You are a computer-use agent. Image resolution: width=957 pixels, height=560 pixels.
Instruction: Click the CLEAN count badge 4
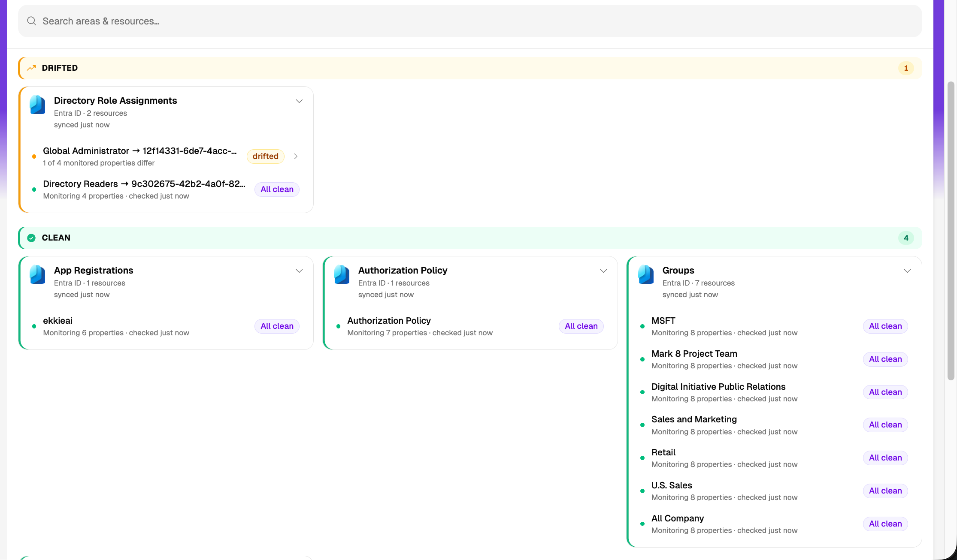(906, 238)
